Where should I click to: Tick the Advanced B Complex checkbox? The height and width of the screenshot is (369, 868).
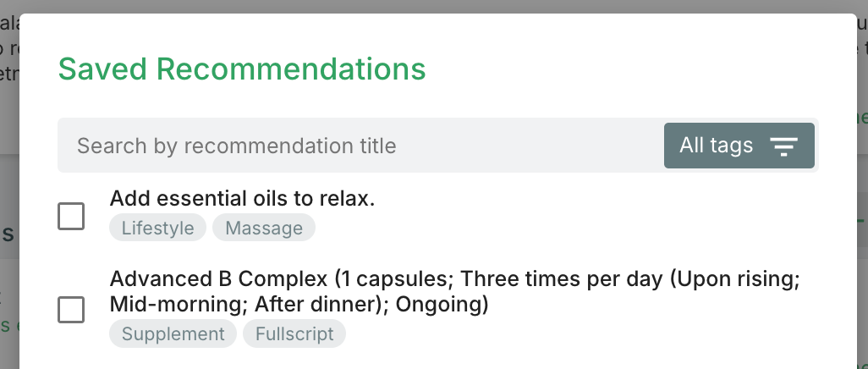coord(71,309)
